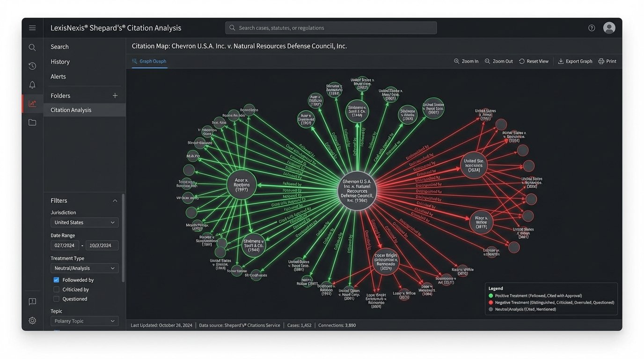This screenshot has width=644, height=359.
Task: Click the Help question mark icon
Action: [592, 28]
